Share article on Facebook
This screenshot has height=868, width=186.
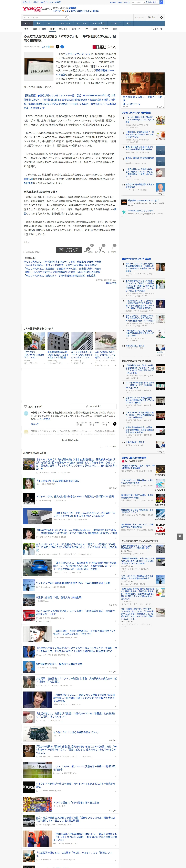pos(62,47)
